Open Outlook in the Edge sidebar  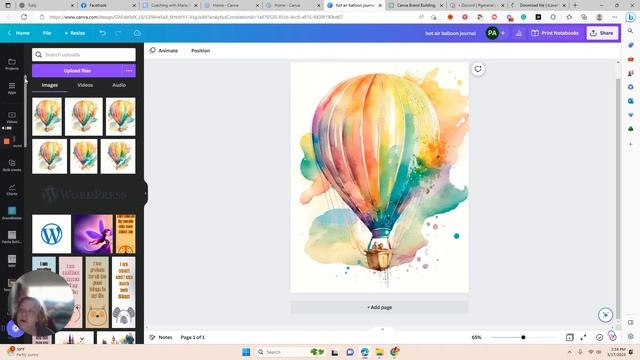click(631, 100)
